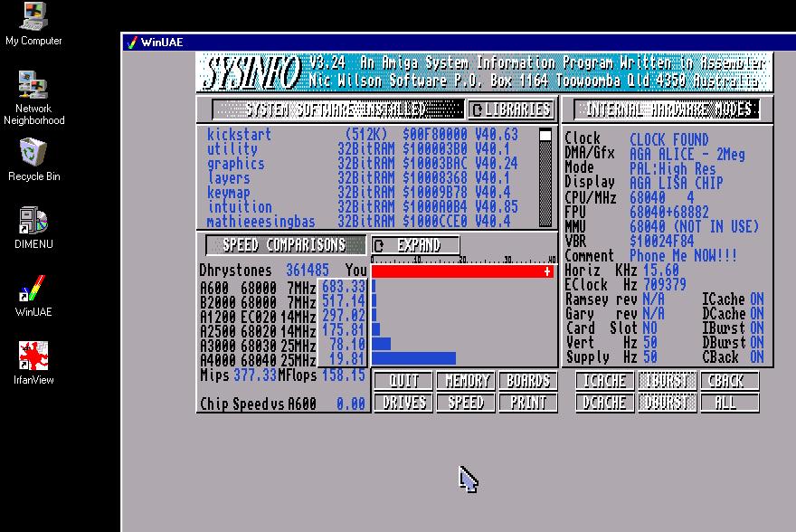The width and height of the screenshot is (796, 532).
Task: Click the A1200 comparison value '297.02'
Action: coord(344,315)
